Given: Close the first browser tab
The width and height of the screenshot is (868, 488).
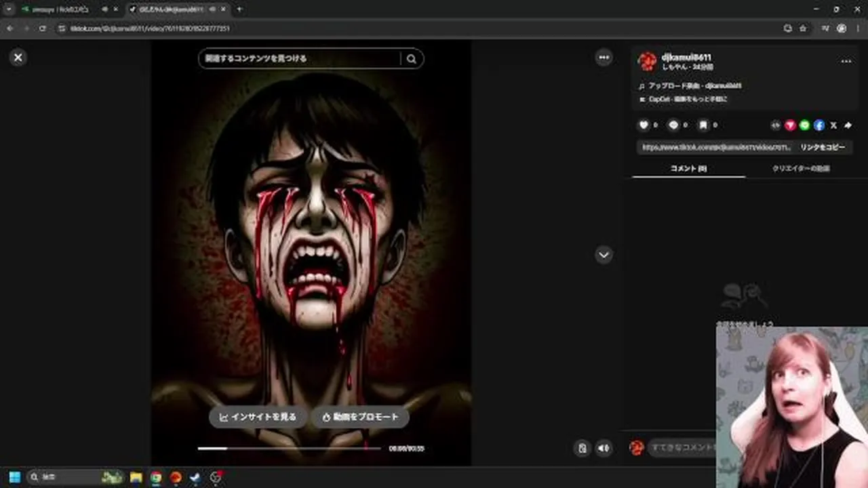Looking at the screenshot, I should pyautogui.click(x=116, y=9).
